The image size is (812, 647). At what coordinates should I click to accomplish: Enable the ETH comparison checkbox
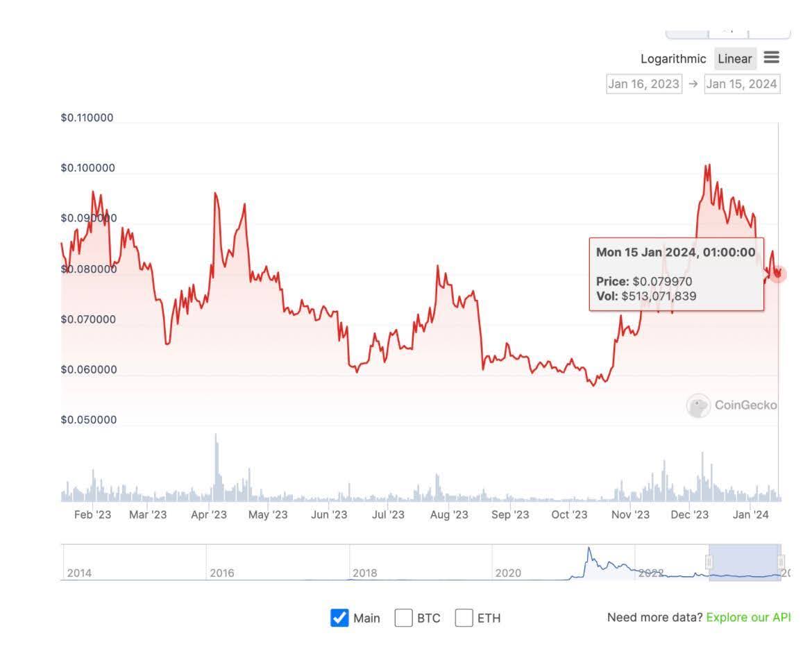464,617
